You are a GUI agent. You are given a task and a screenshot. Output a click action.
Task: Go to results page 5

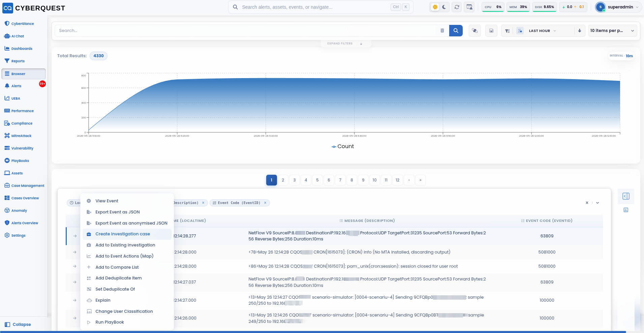[317, 180]
